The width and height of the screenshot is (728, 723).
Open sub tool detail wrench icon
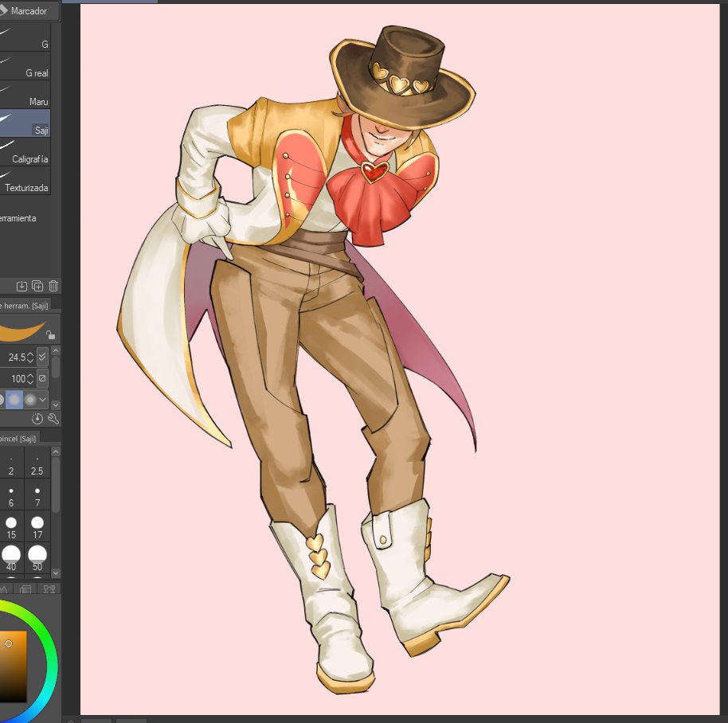coord(53,419)
